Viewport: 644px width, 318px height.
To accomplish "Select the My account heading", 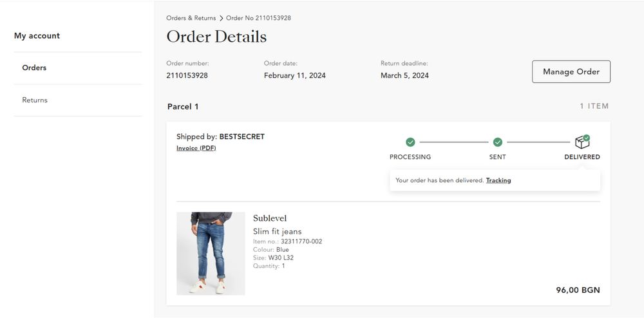I will point(37,36).
